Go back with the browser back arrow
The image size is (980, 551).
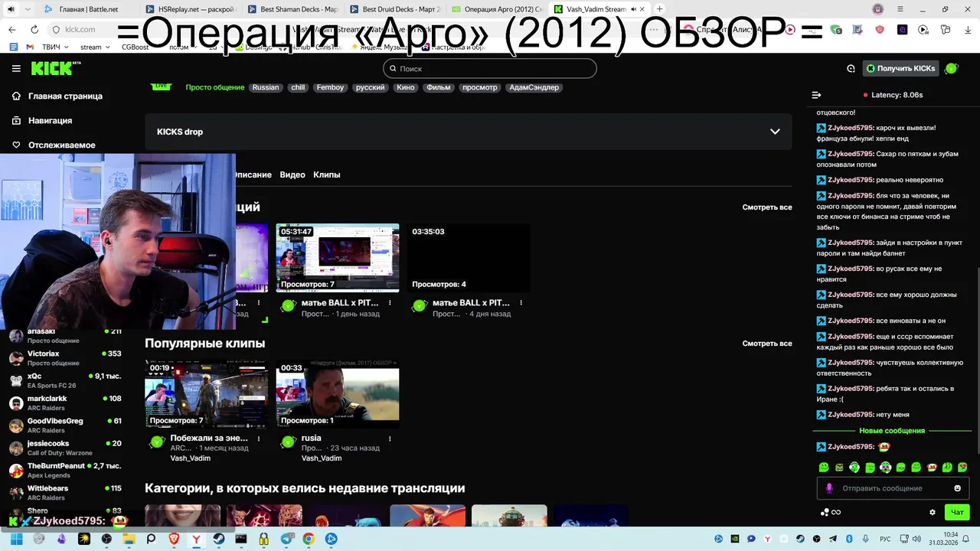pyautogui.click(x=12, y=29)
